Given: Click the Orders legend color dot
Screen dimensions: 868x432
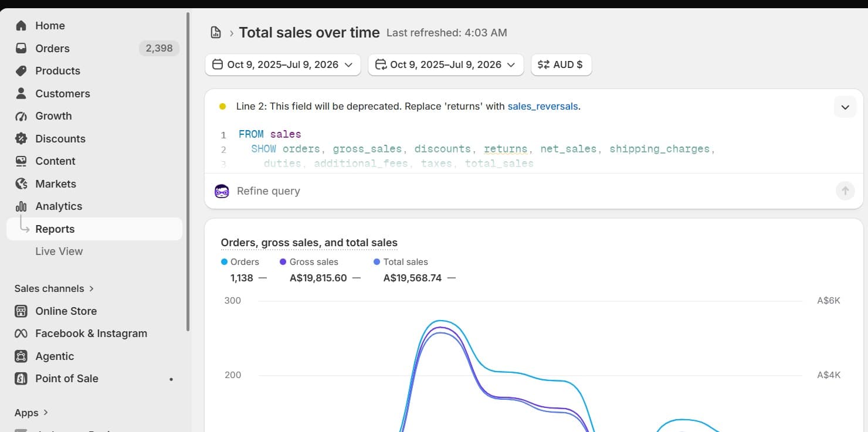Looking at the screenshot, I should 225,262.
